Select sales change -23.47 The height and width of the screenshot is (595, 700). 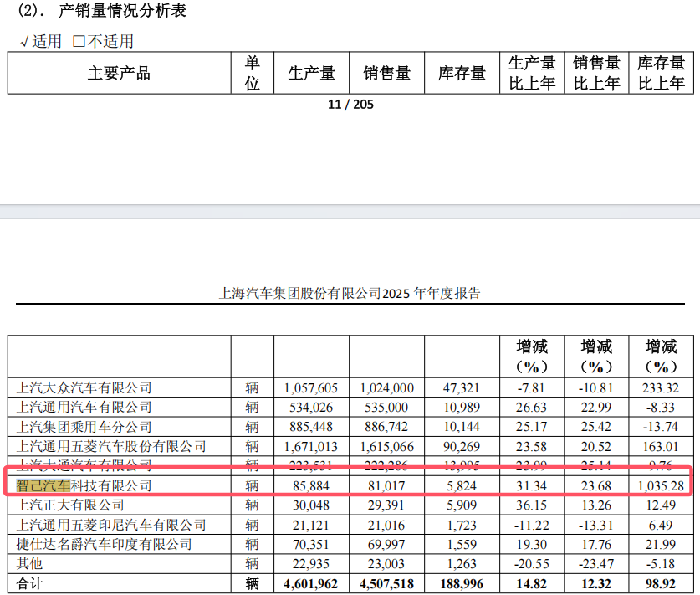click(x=596, y=564)
